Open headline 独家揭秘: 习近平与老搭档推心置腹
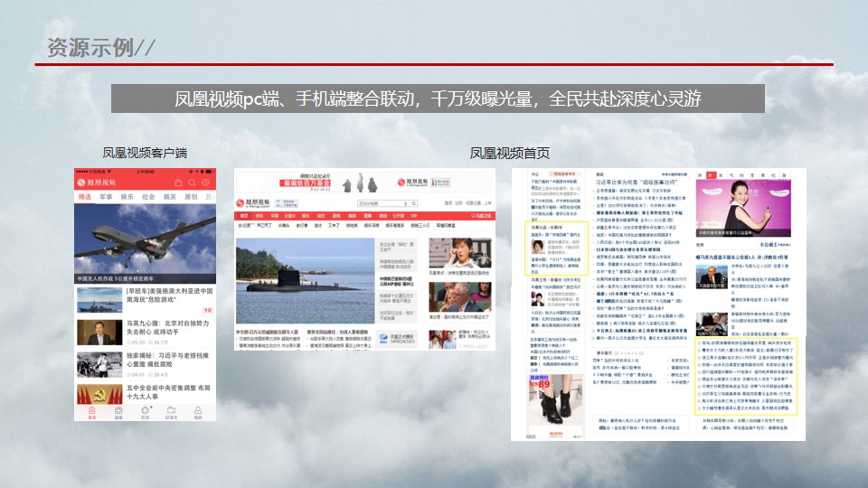868x488 pixels. pyautogui.click(x=168, y=360)
